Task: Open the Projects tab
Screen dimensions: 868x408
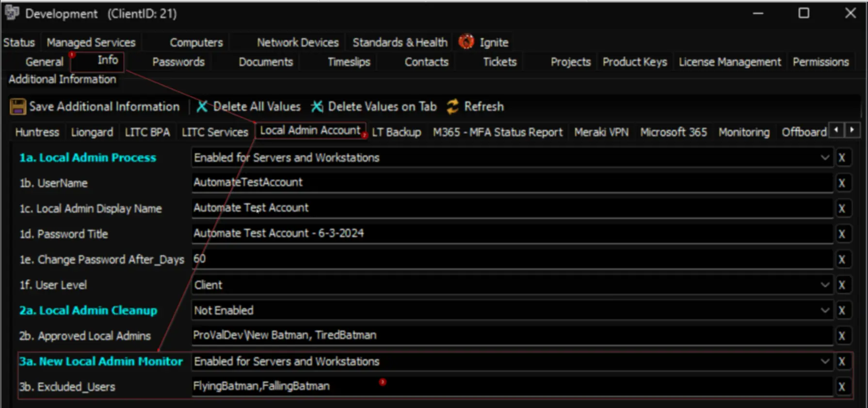Action: pyautogui.click(x=571, y=62)
